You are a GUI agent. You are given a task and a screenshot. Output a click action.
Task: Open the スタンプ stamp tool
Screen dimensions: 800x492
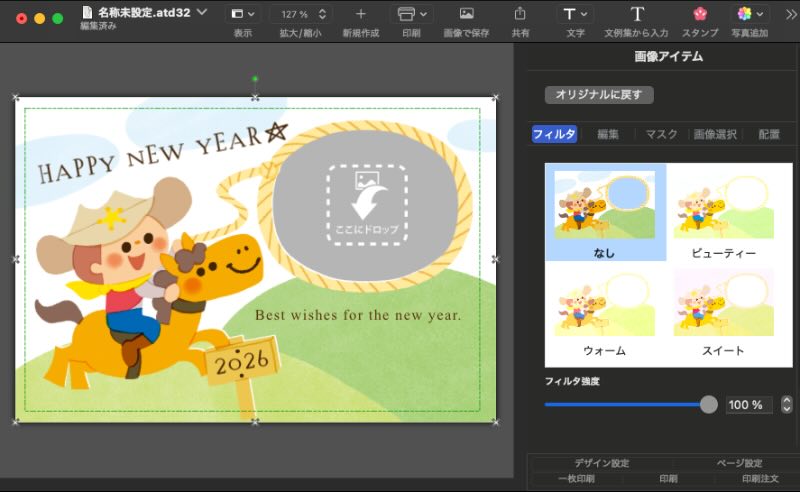[699, 14]
